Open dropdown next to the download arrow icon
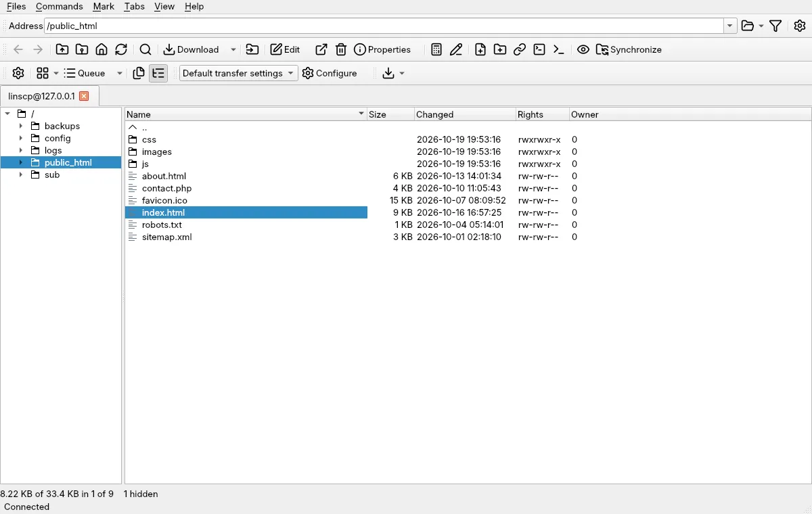 [402, 73]
